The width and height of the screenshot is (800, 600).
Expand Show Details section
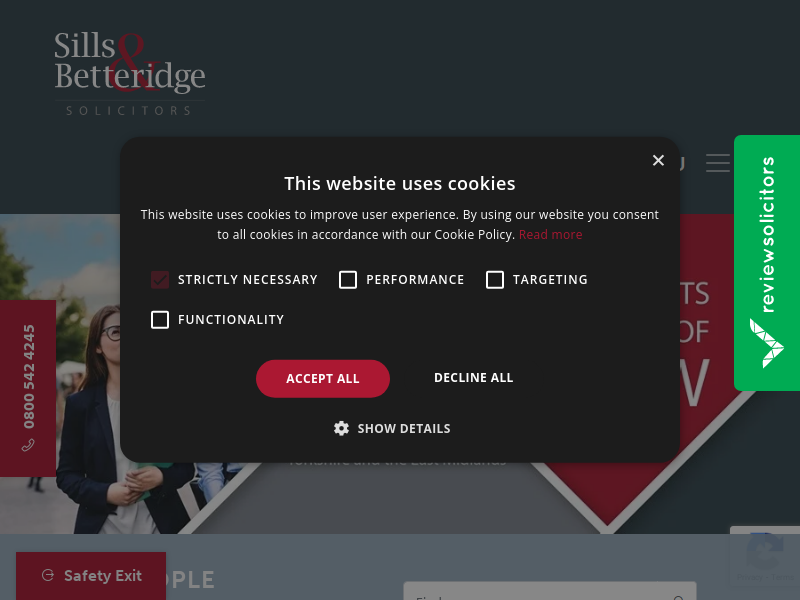click(x=392, y=429)
